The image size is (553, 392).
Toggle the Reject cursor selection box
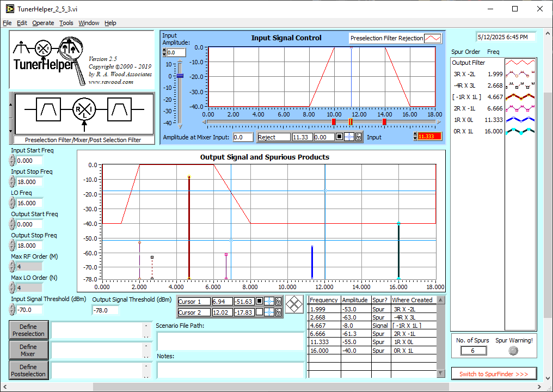point(340,137)
